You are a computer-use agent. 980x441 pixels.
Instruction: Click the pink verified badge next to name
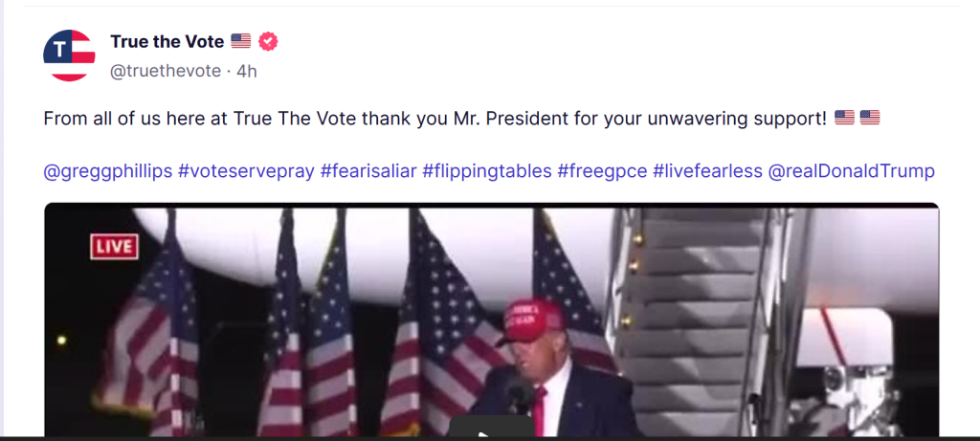pyautogui.click(x=268, y=42)
